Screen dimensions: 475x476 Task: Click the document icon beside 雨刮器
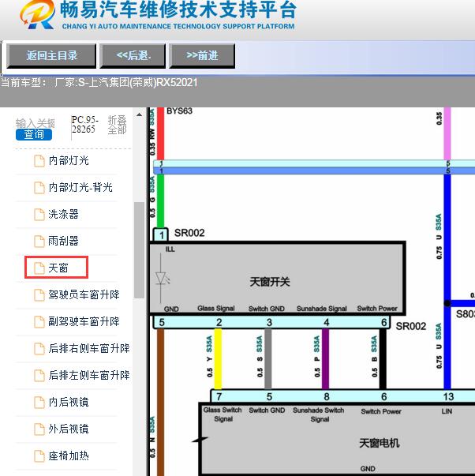tap(39, 242)
